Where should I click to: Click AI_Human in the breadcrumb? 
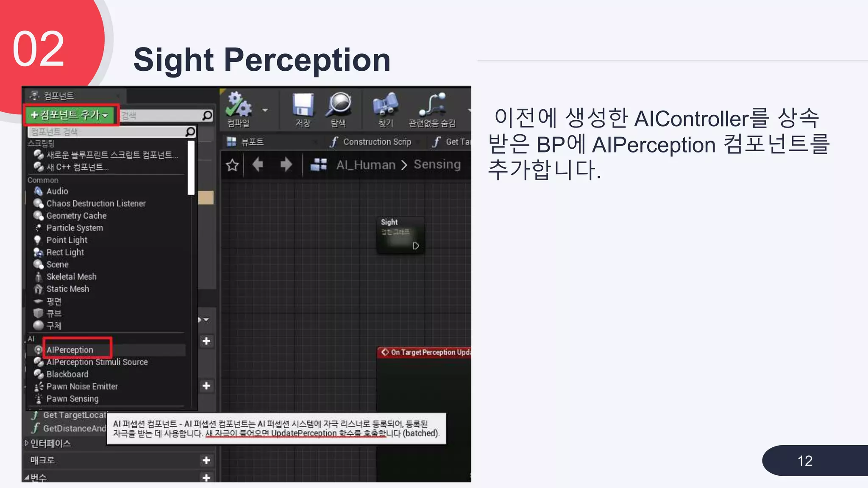[x=366, y=164]
